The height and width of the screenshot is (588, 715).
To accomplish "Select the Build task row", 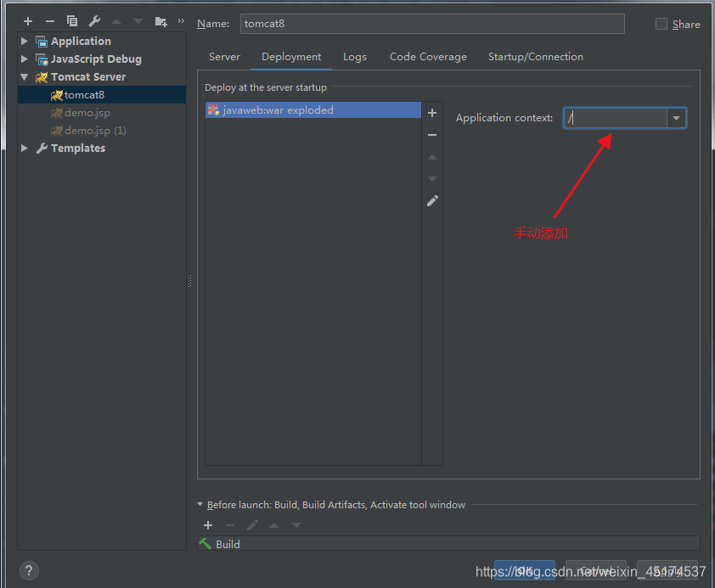I will (x=448, y=544).
